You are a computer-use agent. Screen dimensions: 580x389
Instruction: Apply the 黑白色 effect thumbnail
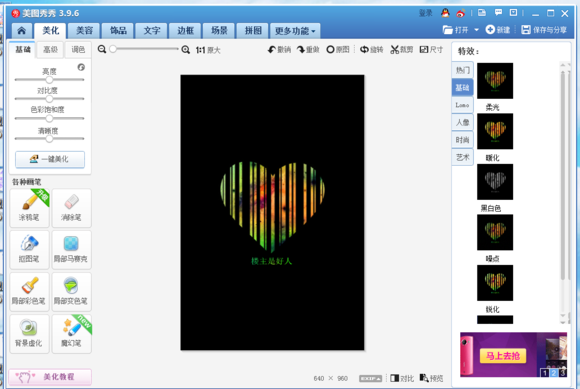(x=495, y=182)
